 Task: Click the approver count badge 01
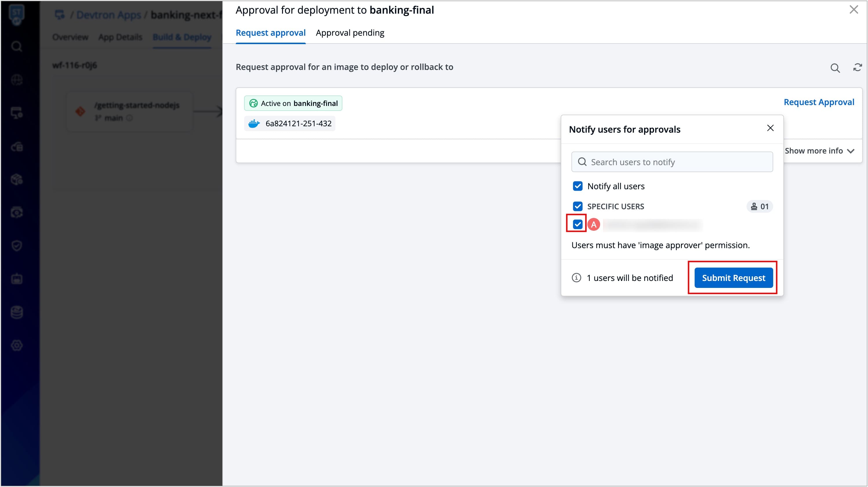760,206
